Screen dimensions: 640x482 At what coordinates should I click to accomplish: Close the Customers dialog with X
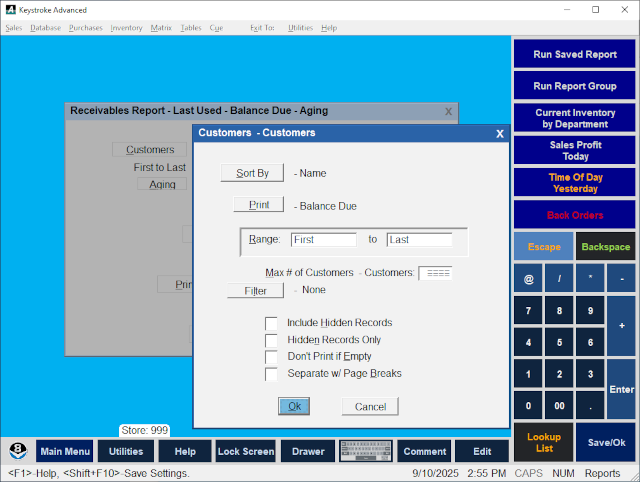coord(500,133)
